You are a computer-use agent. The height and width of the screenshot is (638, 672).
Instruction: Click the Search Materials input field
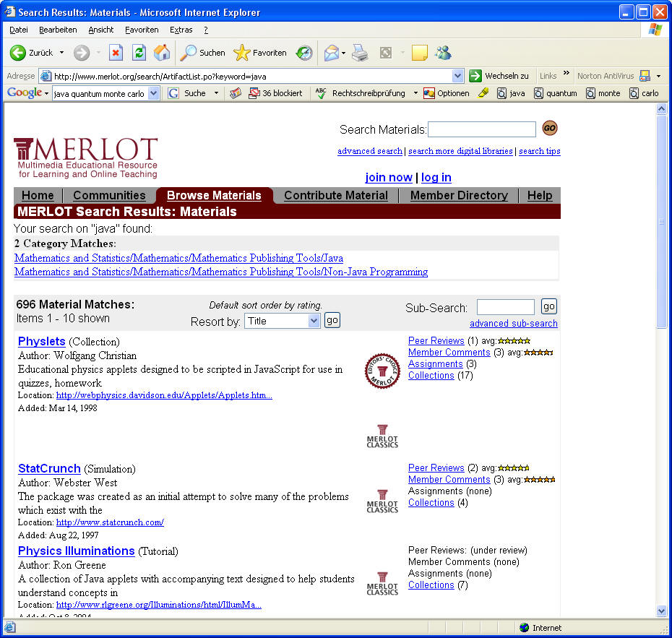482,129
